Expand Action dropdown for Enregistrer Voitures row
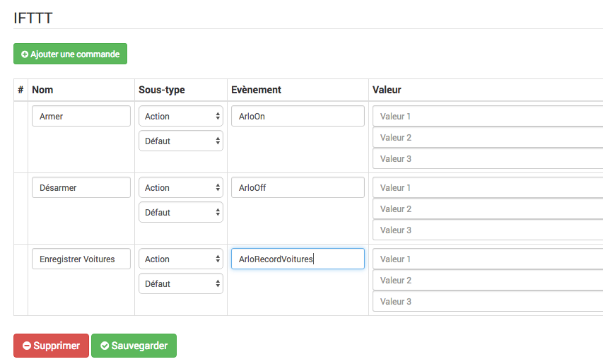The height and width of the screenshot is (364, 603). click(181, 259)
